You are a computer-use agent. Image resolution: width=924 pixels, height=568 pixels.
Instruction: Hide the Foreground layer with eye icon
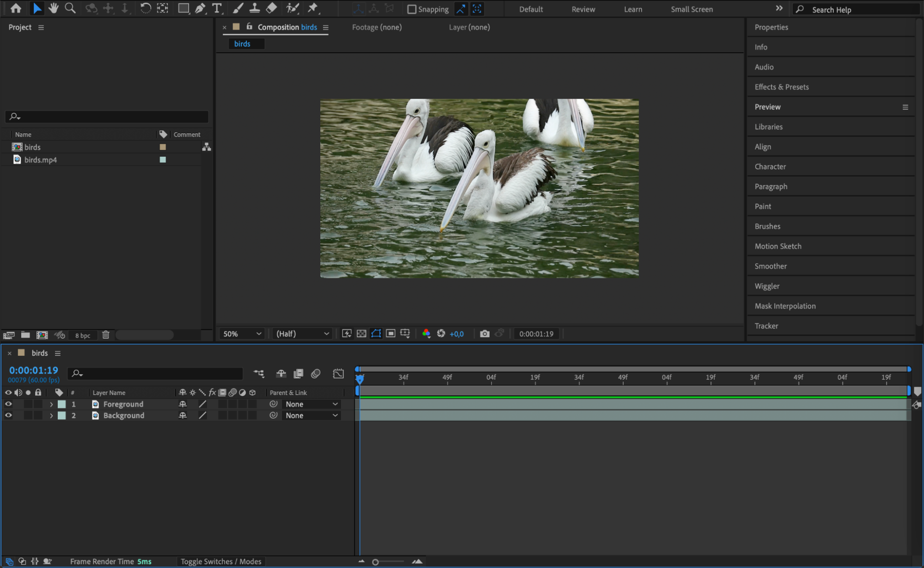[x=8, y=404]
